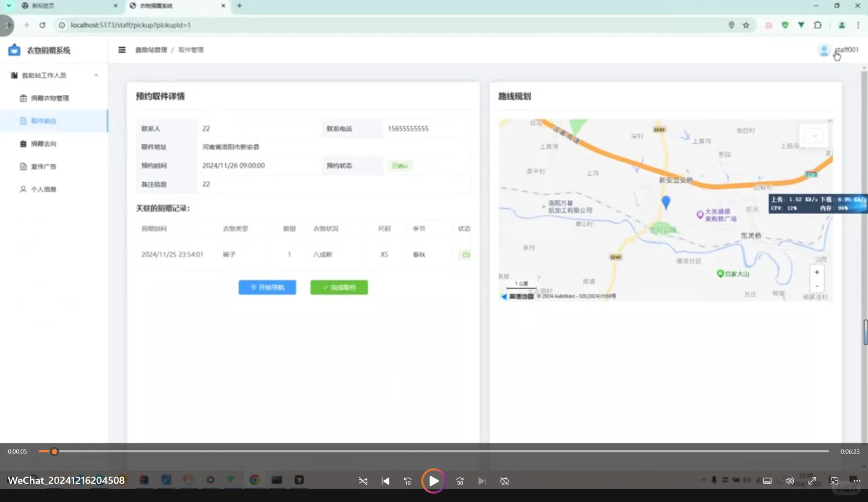Toggle shuffle in the playback bar
The image size is (868, 502).
tap(363, 481)
